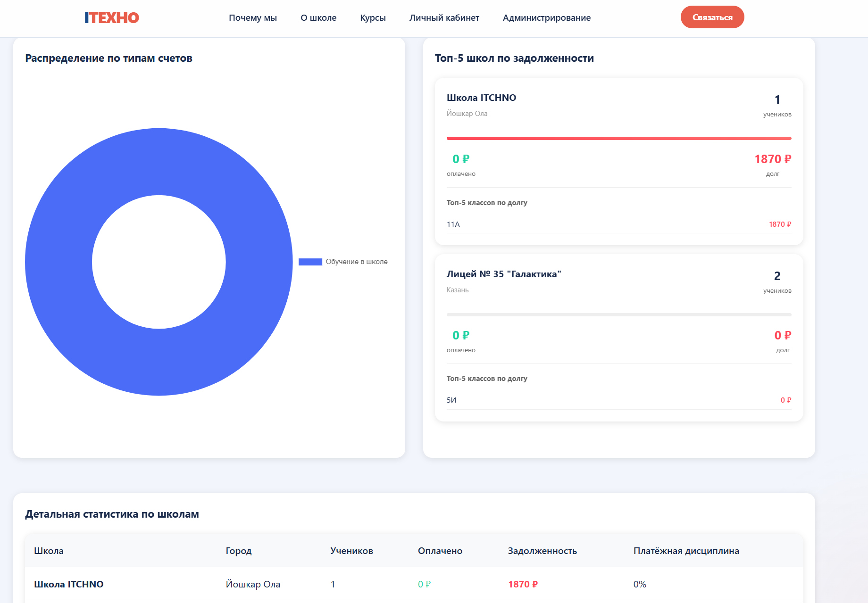The width and height of the screenshot is (868, 603).
Task: Click the Обучение в школе legend label
Action: 357,262
